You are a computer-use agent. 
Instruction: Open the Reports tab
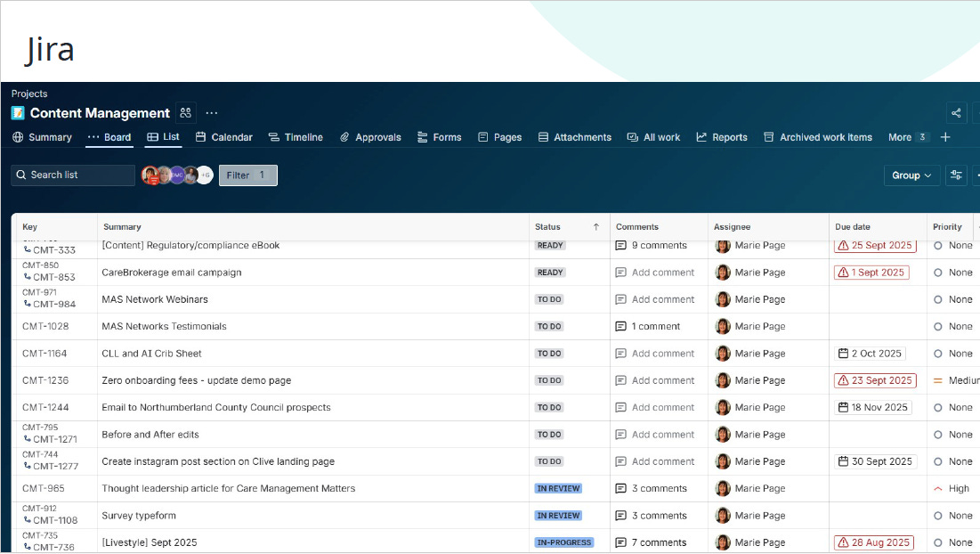[722, 137]
